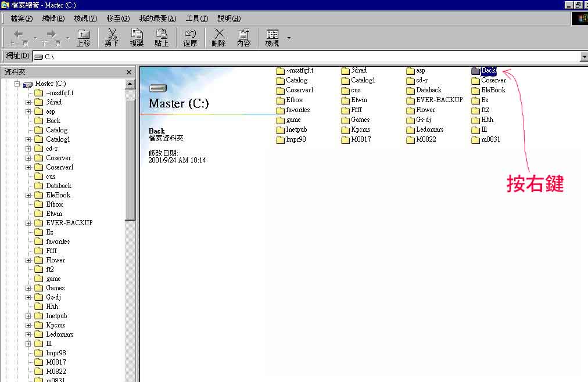Open the 我的最愛 (Favorites) menu
Screen dimensions: 588x382
tap(157, 19)
